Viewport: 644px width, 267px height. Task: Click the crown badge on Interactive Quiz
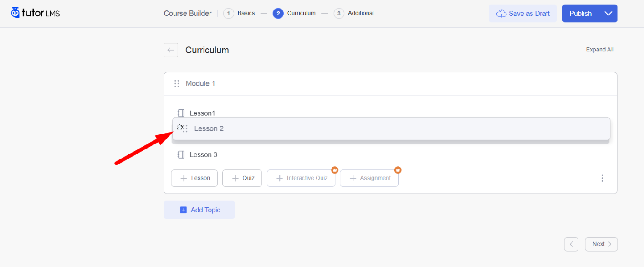click(335, 170)
